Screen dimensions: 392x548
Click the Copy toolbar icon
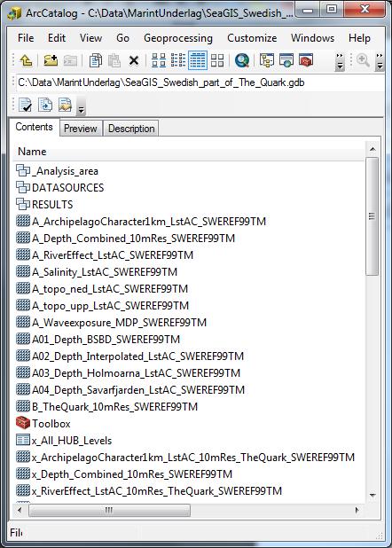pyautogui.click(x=95, y=60)
